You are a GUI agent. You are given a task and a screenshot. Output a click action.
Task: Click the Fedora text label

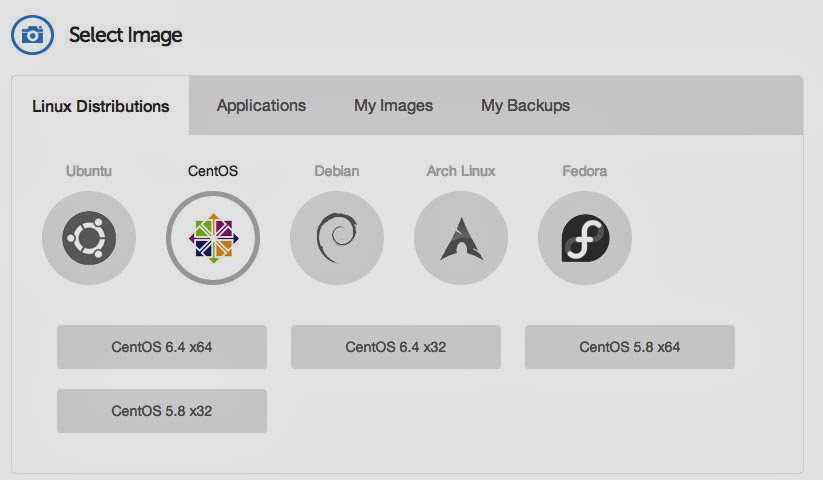[585, 171]
